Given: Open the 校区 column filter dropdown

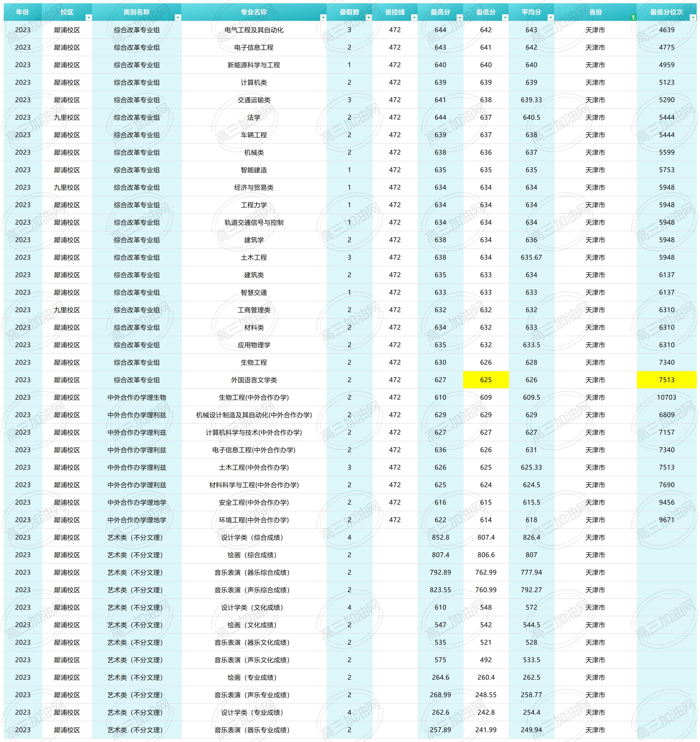Looking at the screenshot, I should click(88, 17).
